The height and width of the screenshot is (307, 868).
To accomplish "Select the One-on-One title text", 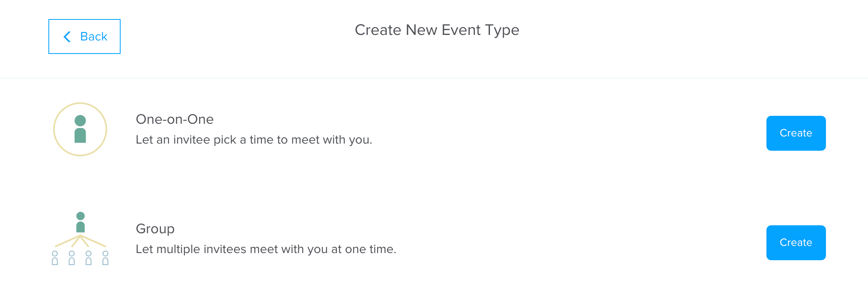I will point(175,119).
